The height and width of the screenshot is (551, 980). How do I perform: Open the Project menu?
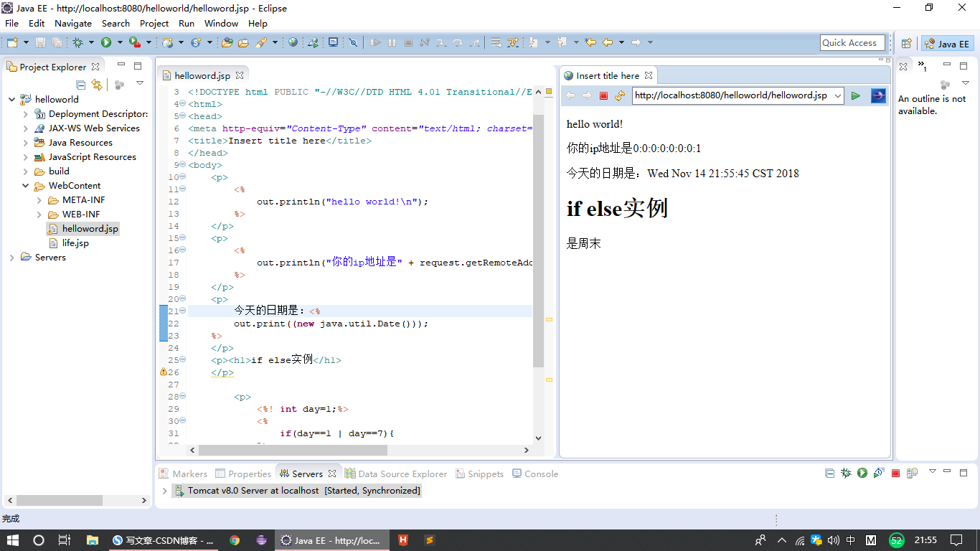click(154, 23)
